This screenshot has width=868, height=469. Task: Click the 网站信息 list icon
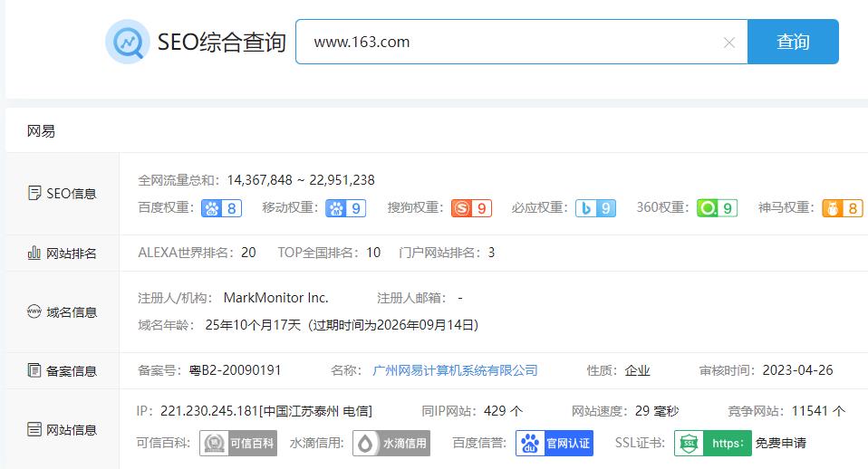(x=34, y=429)
